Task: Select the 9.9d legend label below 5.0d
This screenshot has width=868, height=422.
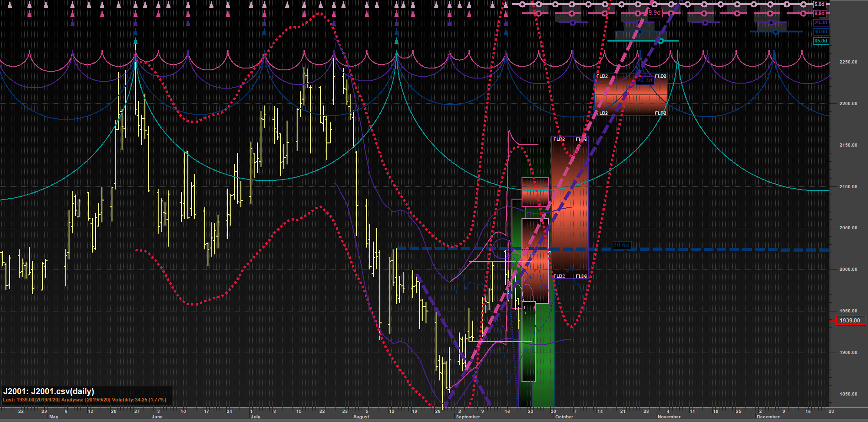Action: pyautogui.click(x=820, y=13)
